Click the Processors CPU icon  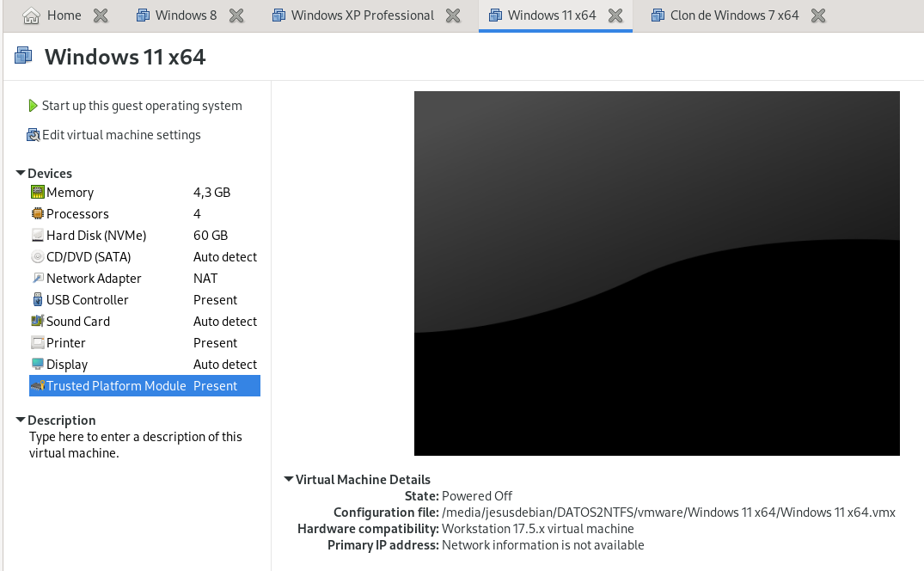click(38, 213)
